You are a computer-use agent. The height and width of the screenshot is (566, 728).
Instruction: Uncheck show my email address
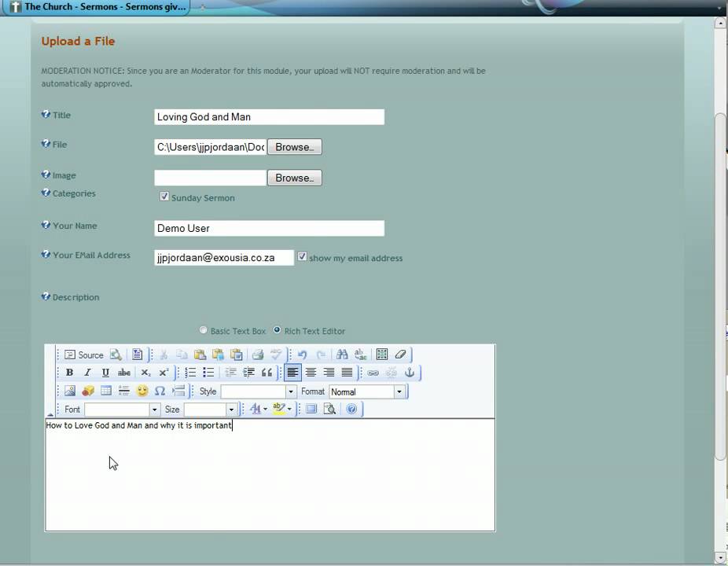point(302,257)
